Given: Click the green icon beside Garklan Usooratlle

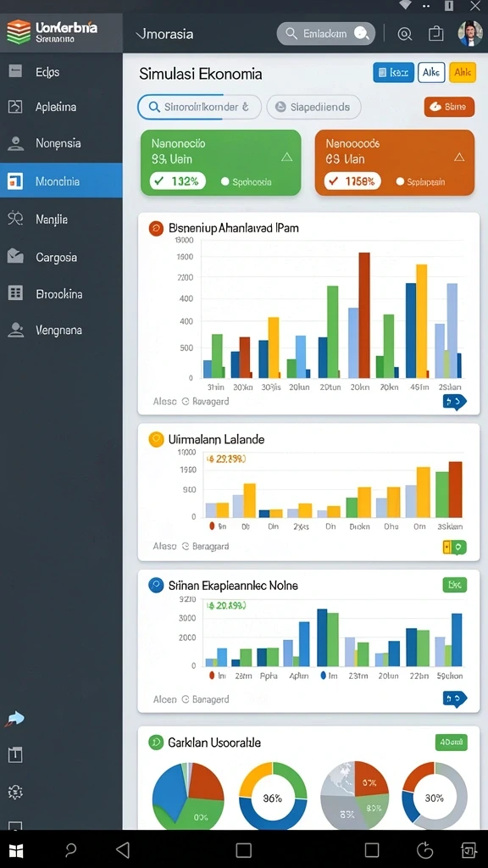Looking at the screenshot, I should click(x=156, y=743).
